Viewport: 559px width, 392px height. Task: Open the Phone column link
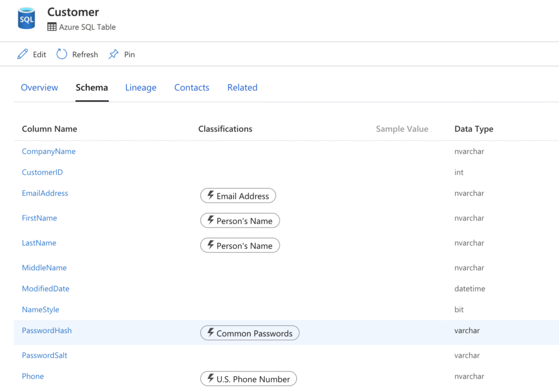(33, 376)
